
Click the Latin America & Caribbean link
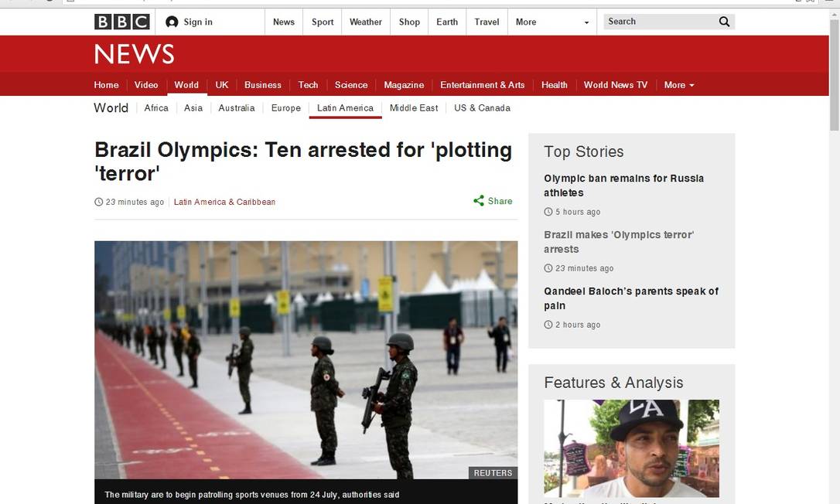click(x=224, y=202)
